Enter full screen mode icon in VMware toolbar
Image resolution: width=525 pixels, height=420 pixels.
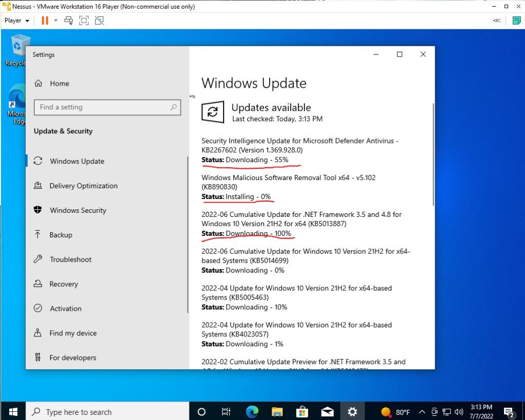point(84,21)
